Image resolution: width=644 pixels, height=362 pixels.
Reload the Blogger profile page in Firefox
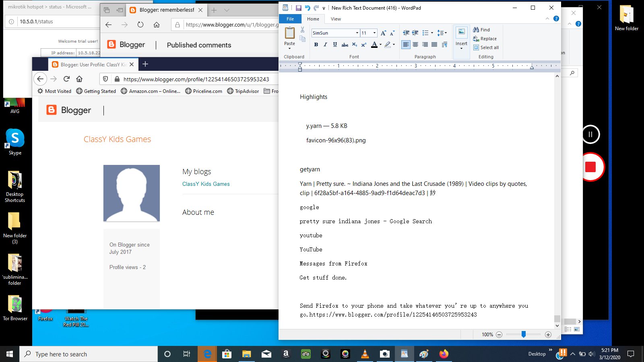tap(66, 79)
